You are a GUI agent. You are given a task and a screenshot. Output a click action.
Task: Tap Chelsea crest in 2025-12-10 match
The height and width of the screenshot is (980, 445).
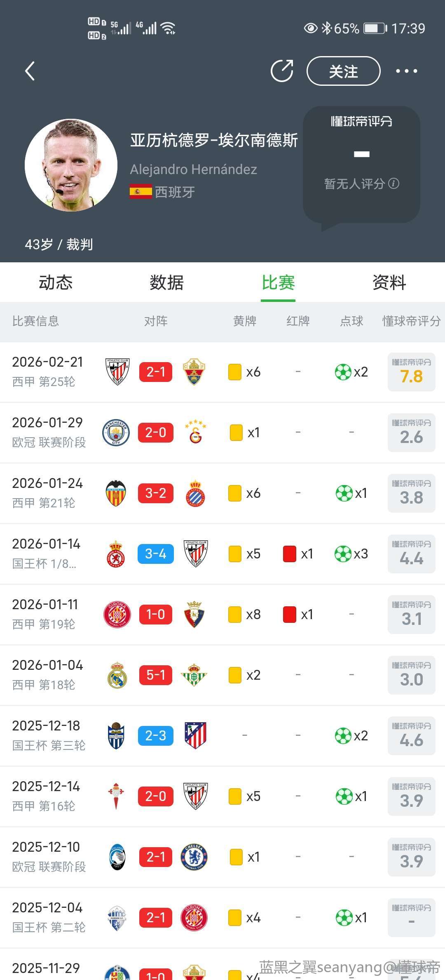point(194,857)
